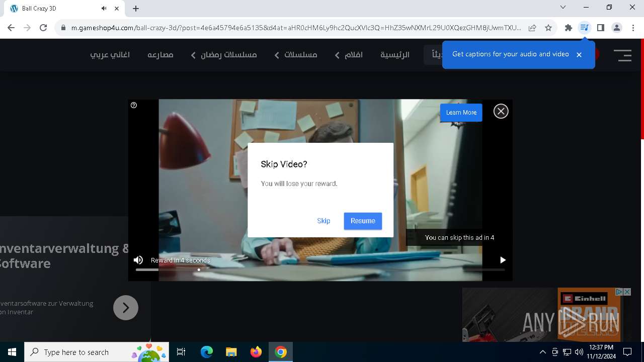Open media controls icon in toolbar
The width and height of the screenshot is (644, 362).
[585, 28]
